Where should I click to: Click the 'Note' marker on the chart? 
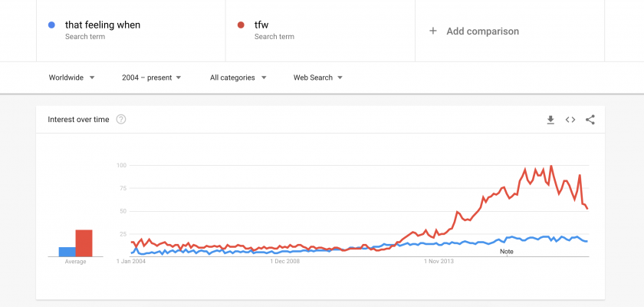[x=507, y=251]
